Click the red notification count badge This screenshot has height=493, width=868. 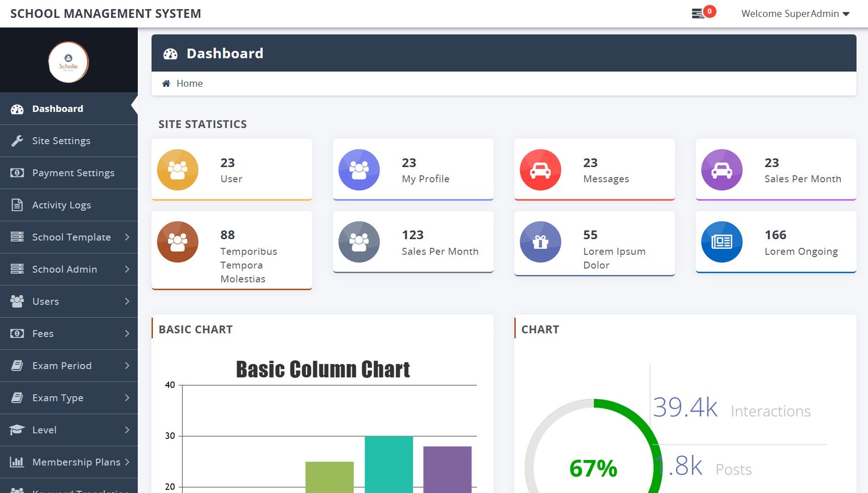[x=710, y=11]
